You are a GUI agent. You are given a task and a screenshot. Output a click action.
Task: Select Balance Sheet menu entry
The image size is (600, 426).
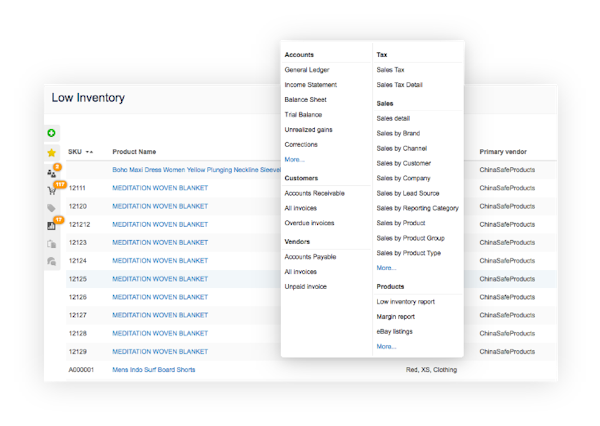(x=305, y=100)
